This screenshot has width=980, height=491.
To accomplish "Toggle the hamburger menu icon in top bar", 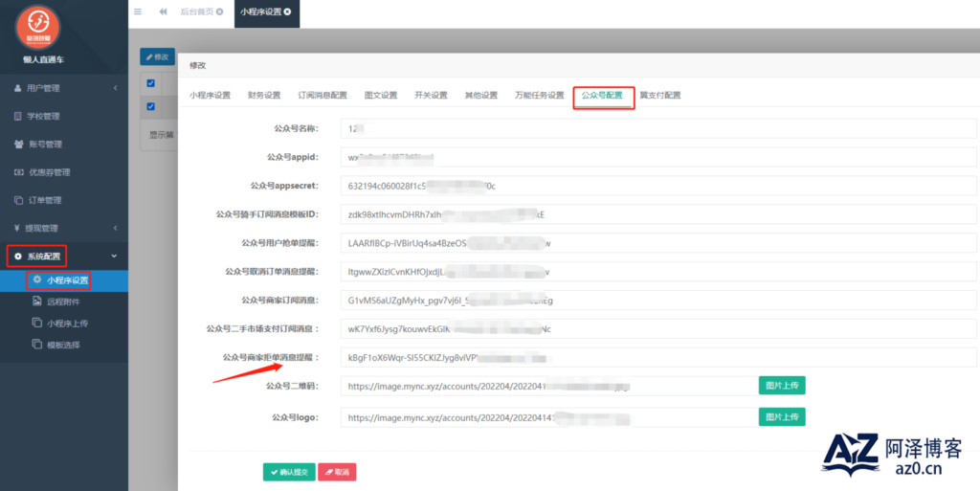I will (138, 11).
